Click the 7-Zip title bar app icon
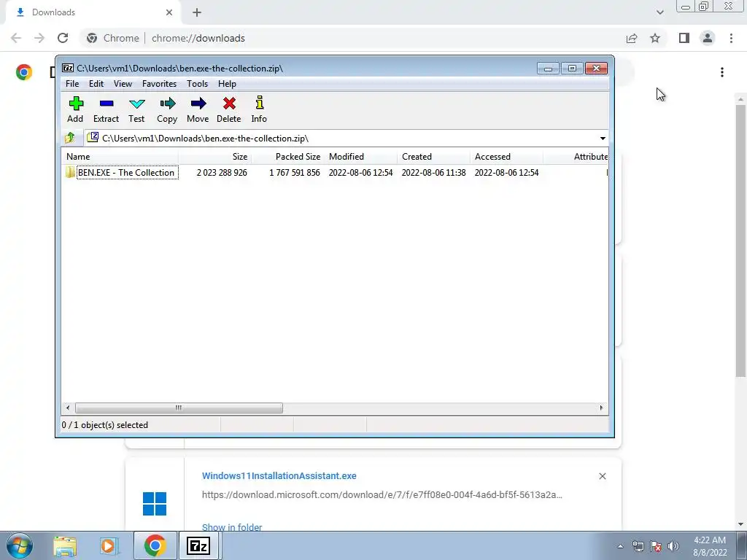The height and width of the screenshot is (560, 747). (68, 68)
